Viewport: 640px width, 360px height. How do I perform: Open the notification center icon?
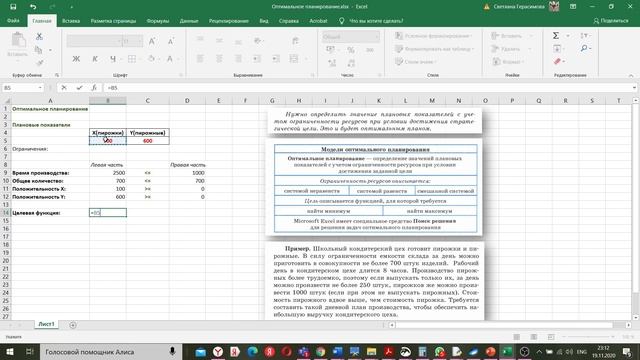pyautogui.click(x=627, y=351)
